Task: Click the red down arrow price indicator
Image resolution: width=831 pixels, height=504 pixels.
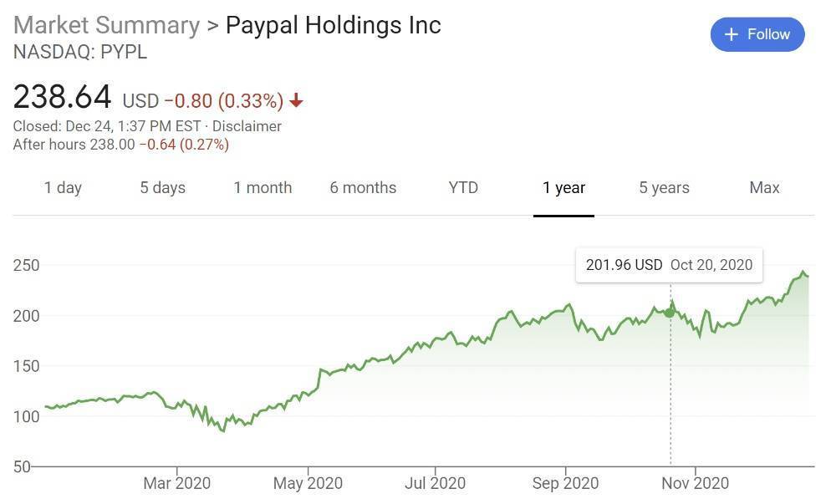Action: click(x=296, y=101)
